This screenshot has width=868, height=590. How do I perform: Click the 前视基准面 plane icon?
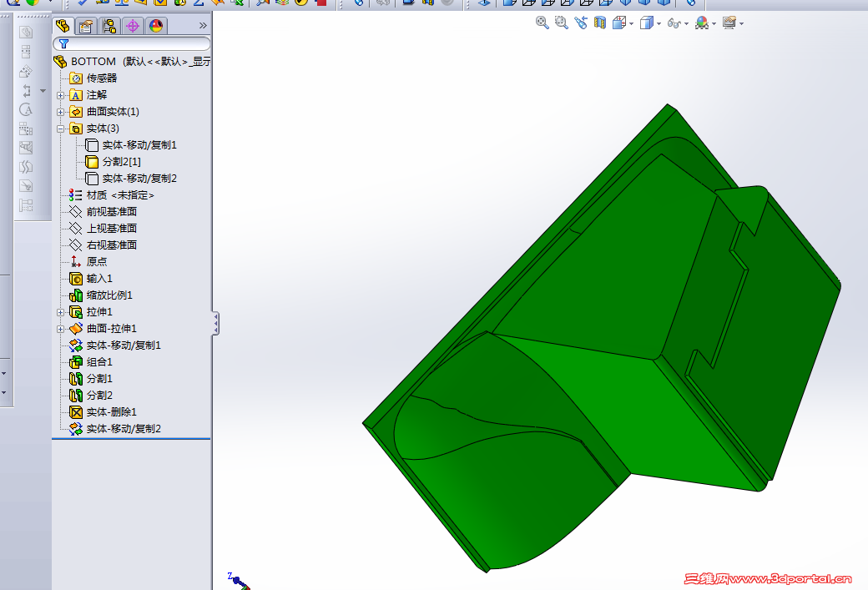[76, 211]
